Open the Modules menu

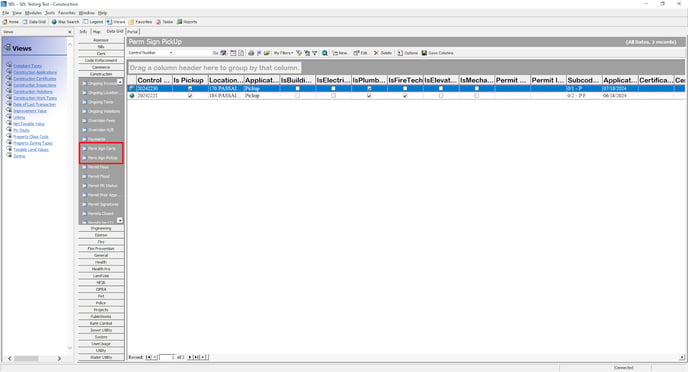[33, 13]
